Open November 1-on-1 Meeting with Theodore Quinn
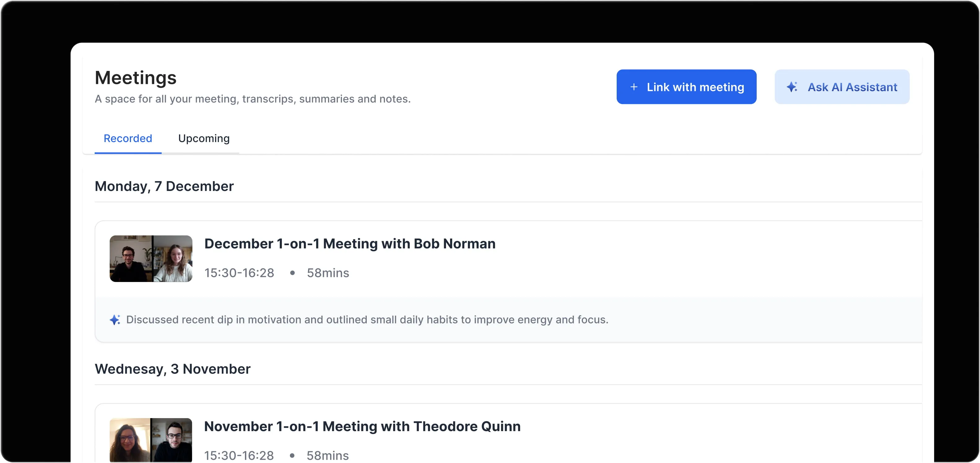The height and width of the screenshot is (463, 980). pos(362,426)
